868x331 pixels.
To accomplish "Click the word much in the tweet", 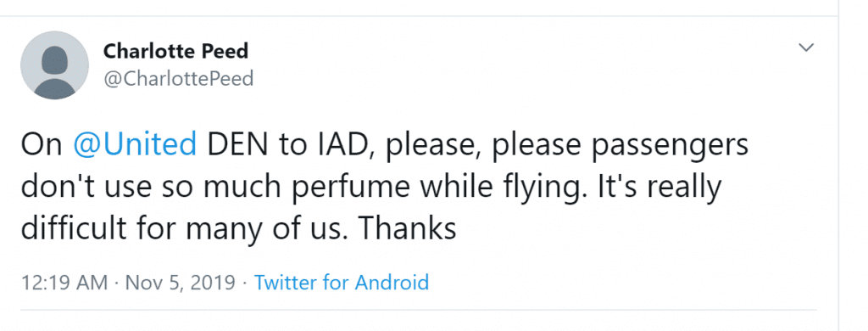I will pyautogui.click(x=242, y=186).
